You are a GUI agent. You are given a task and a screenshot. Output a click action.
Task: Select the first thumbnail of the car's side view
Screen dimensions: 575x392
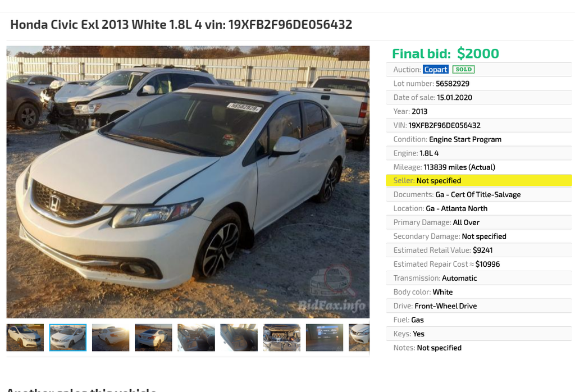(x=25, y=338)
